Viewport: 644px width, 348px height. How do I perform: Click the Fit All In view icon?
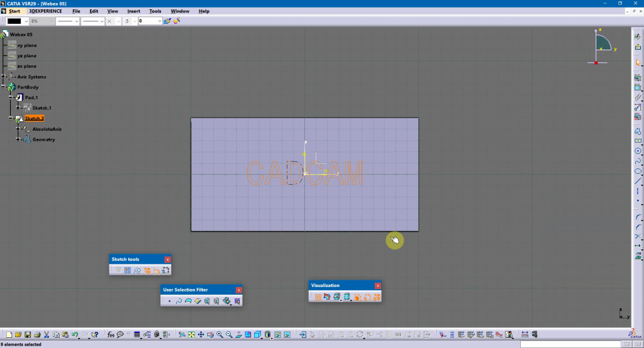tap(191, 335)
